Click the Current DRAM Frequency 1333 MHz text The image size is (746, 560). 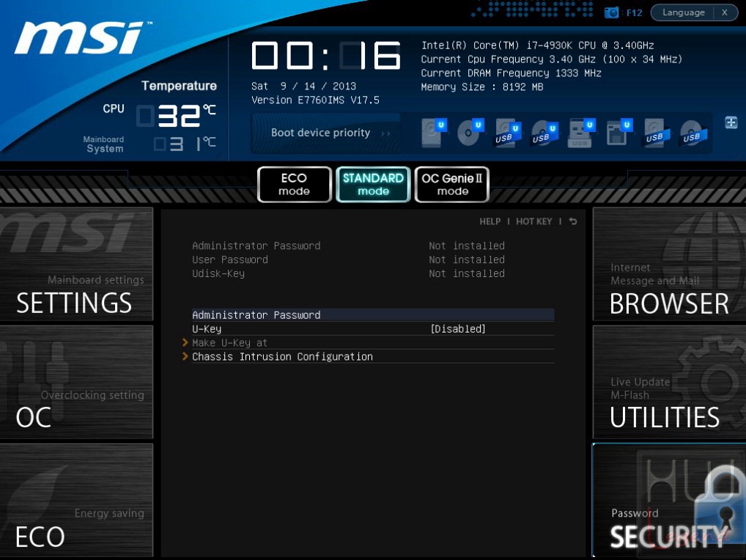[511, 73]
